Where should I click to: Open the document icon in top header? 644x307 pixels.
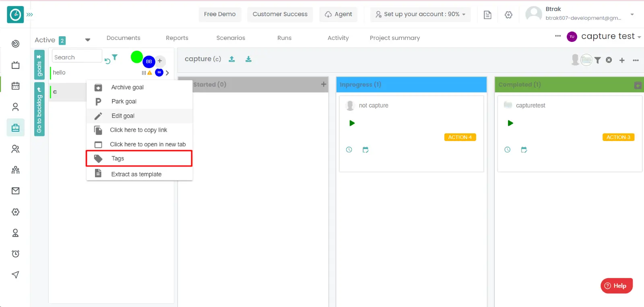click(x=487, y=15)
